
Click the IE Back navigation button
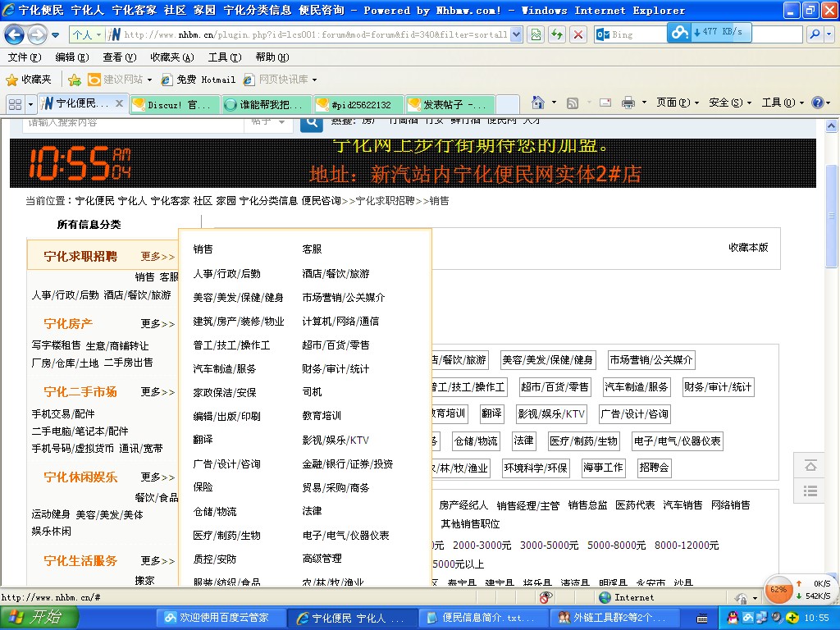coord(15,34)
